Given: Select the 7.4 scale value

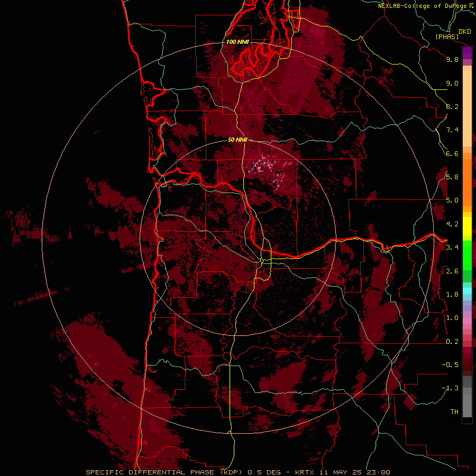Looking at the screenshot, I should (x=452, y=130).
